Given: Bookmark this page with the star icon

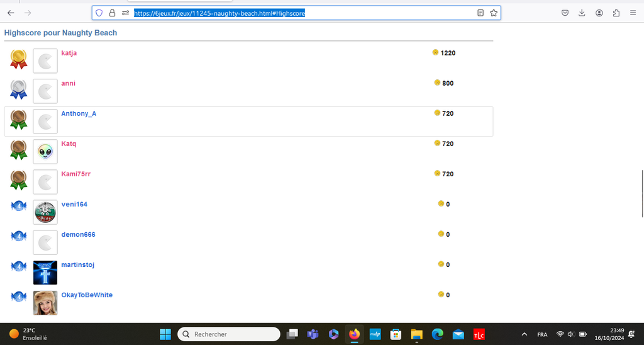Looking at the screenshot, I should [494, 13].
